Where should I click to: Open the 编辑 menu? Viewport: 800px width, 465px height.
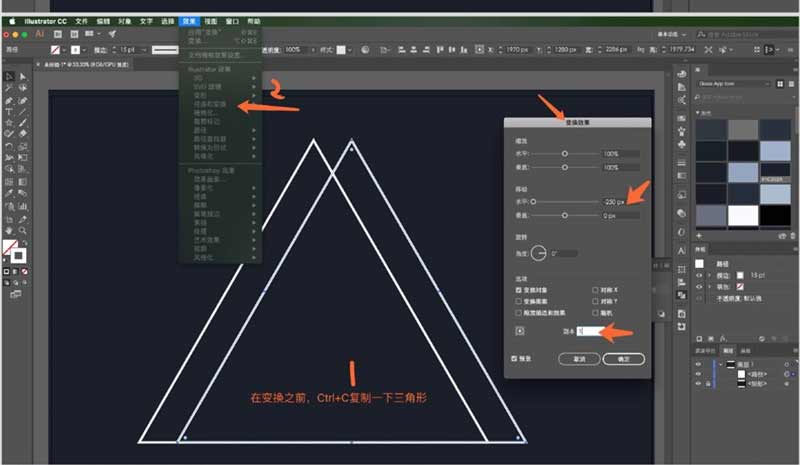click(103, 21)
